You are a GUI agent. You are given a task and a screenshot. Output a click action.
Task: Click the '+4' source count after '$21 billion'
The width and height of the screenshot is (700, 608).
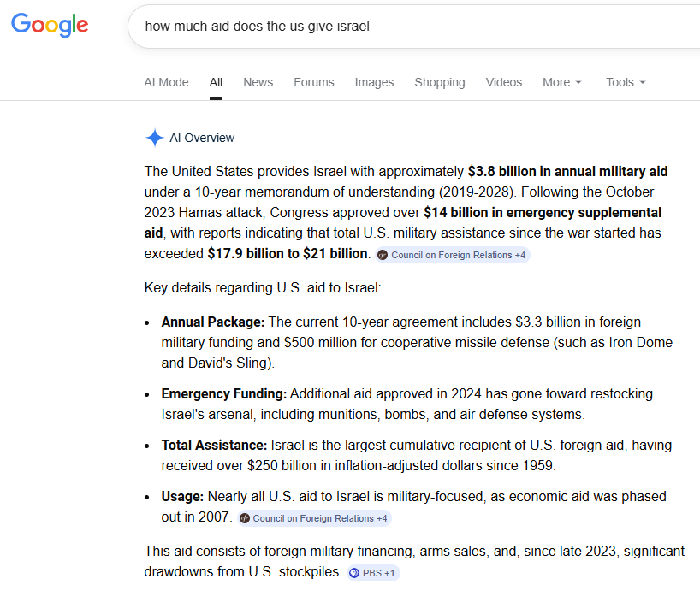point(520,255)
